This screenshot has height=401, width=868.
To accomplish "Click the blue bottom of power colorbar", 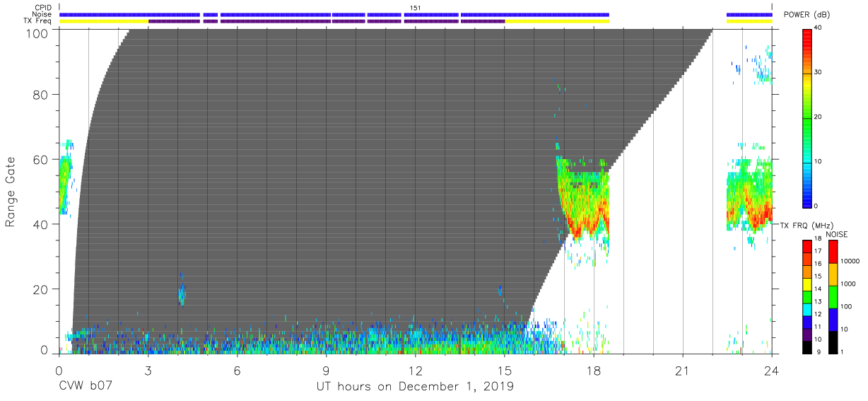I will tap(807, 196).
